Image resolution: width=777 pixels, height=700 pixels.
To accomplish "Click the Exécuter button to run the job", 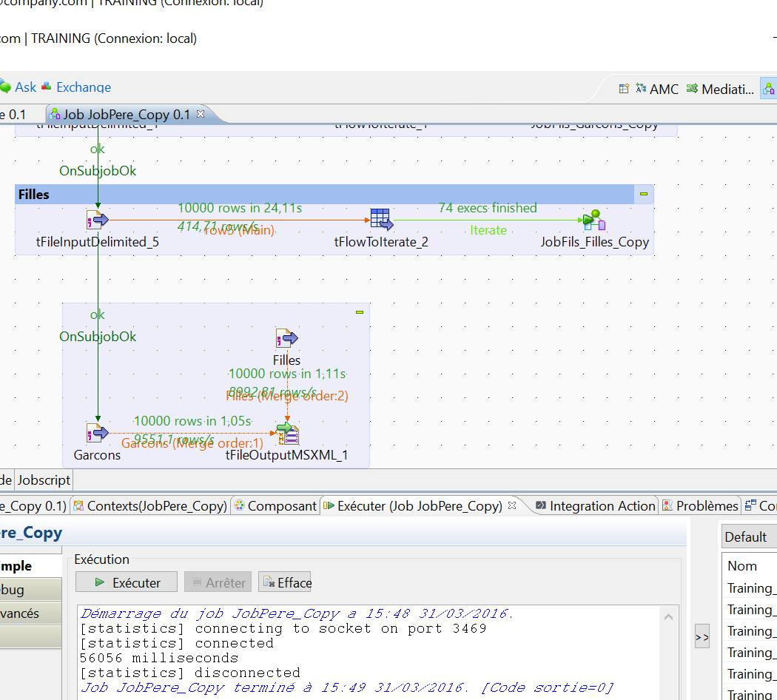I will (x=126, y=582).
